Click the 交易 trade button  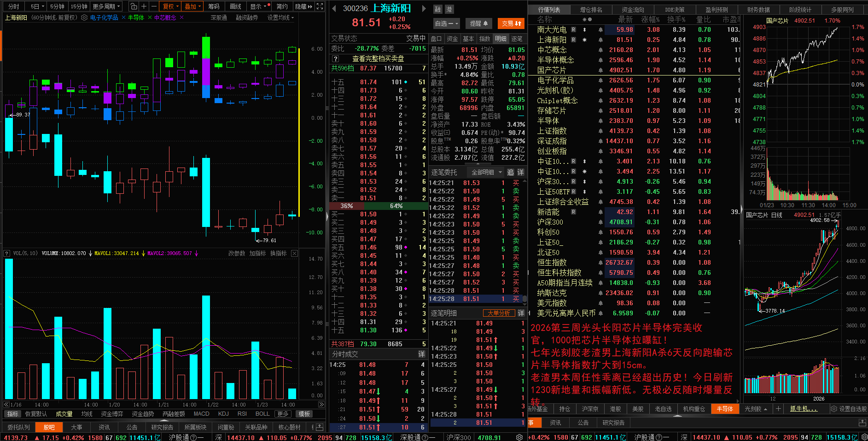click(x=511, y=23)
